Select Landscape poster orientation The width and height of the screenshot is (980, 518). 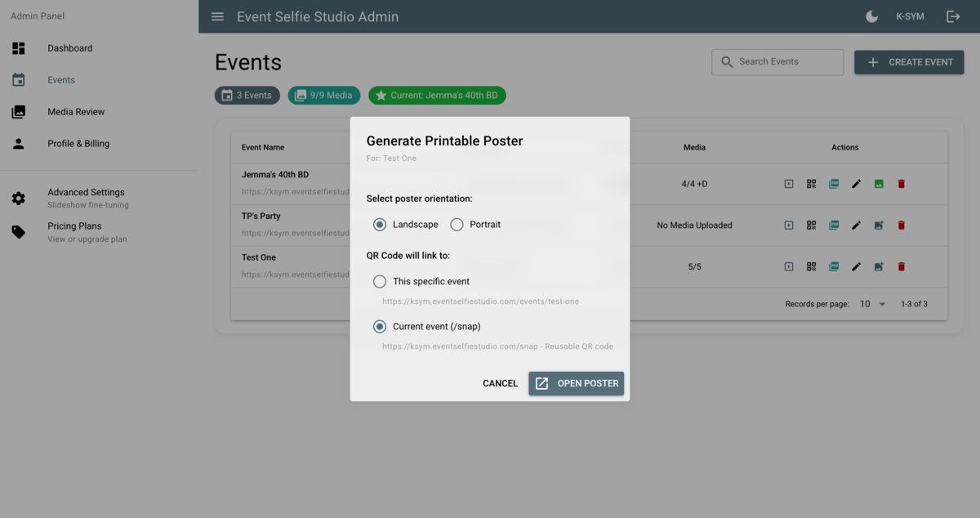[x=380, y=225]
